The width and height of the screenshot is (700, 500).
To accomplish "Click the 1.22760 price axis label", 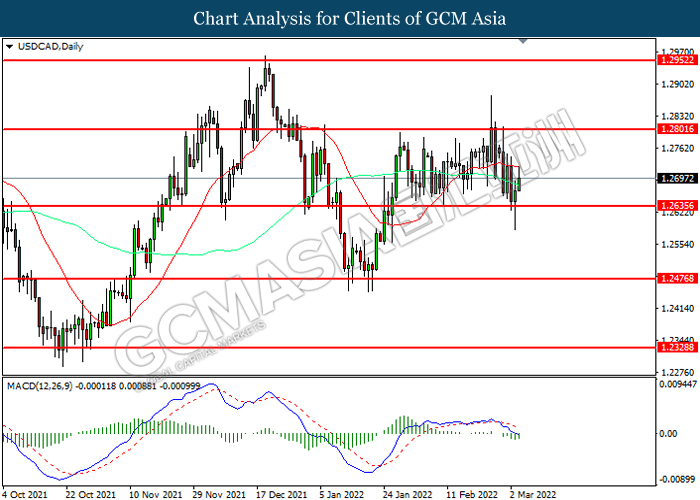I will tap(677, 372).
